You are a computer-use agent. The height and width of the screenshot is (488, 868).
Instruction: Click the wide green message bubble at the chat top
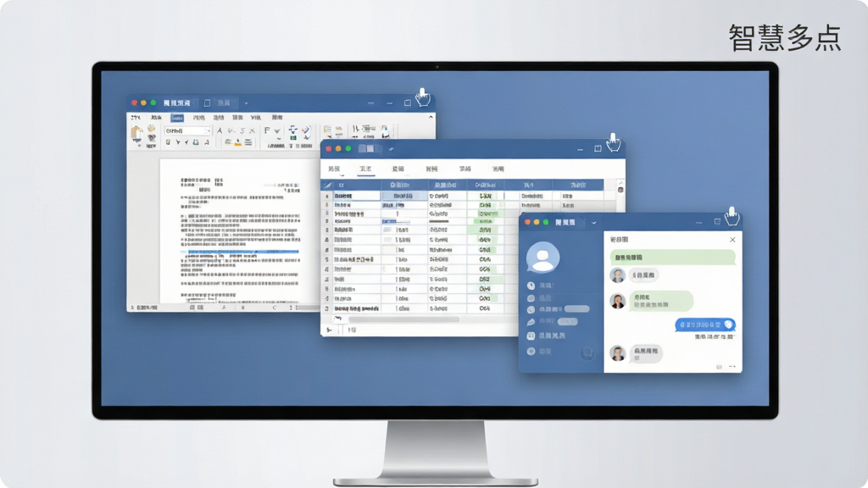coord(672,258)
